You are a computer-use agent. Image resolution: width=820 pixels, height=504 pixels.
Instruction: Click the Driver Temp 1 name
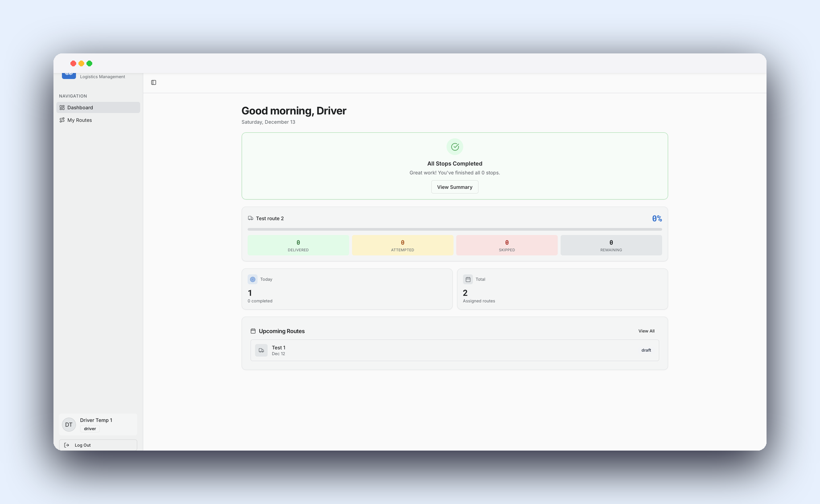[x=96, y=420]
